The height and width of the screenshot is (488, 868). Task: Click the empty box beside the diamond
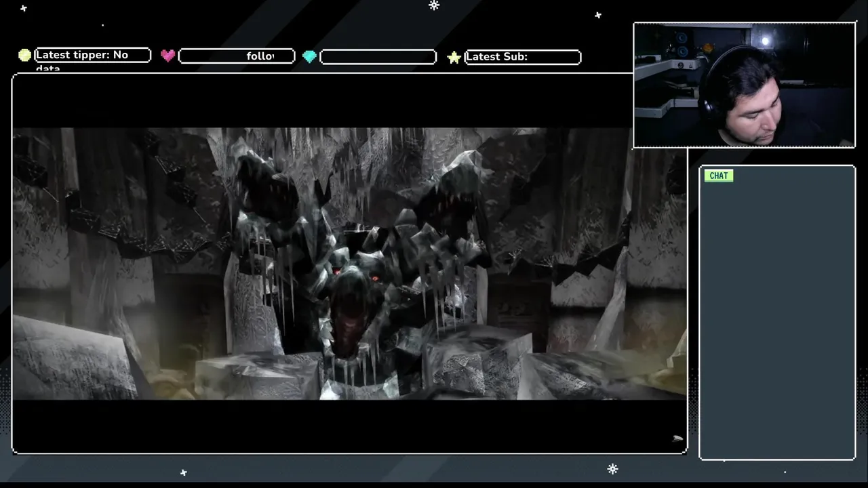pos(378,57)
